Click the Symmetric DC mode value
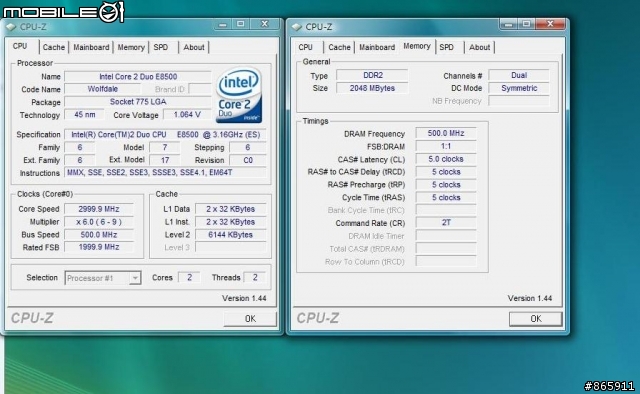 point(519,88)
